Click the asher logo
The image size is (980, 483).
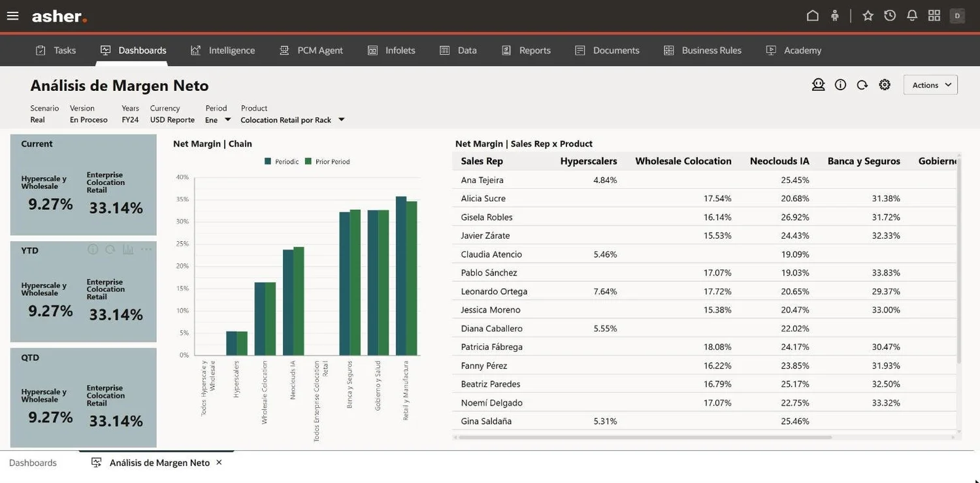tap(59, 16)
